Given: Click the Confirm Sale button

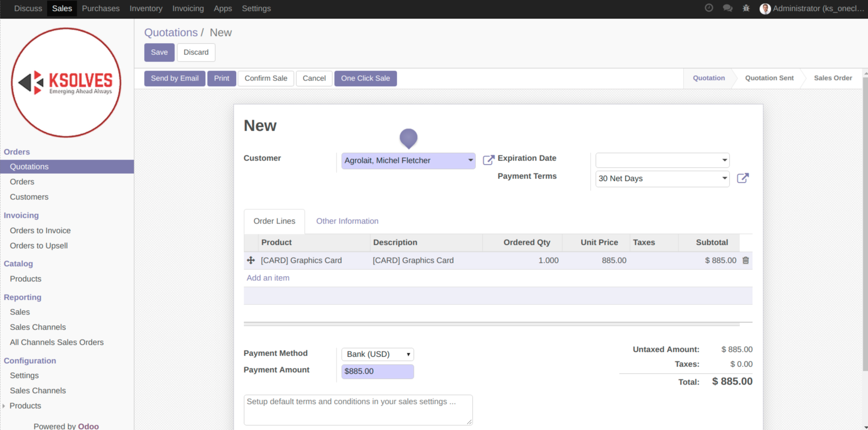Looking at the screenshot, I should click(265, 79).
